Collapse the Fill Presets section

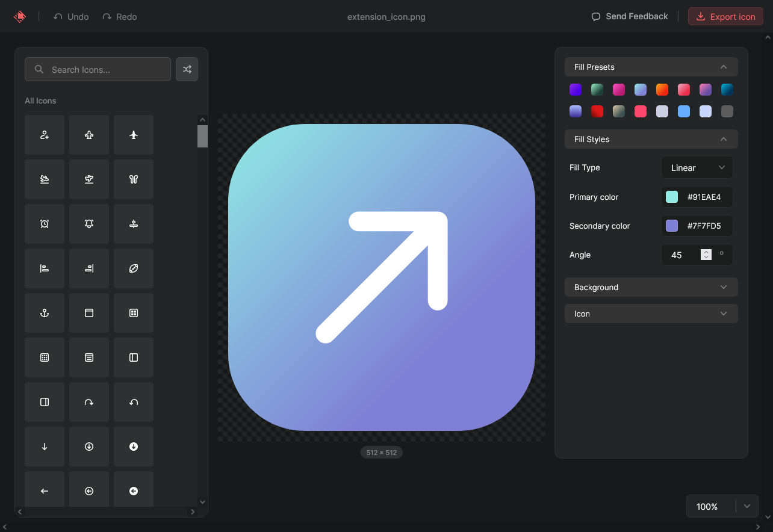(x=651, y=67)
